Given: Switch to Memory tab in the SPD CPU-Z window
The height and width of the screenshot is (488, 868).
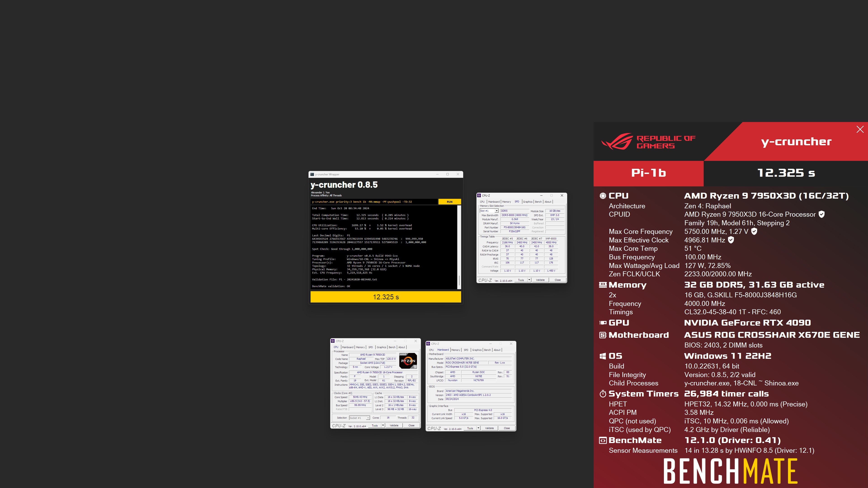Looking at the screenshot, I should pos(506,202).
